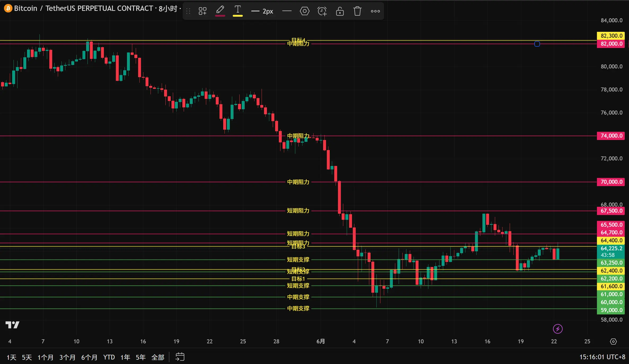Click the 61,600.0 yellow price label
The width and height of the screenshot is (629, 364).
click(x=611, y=286)
